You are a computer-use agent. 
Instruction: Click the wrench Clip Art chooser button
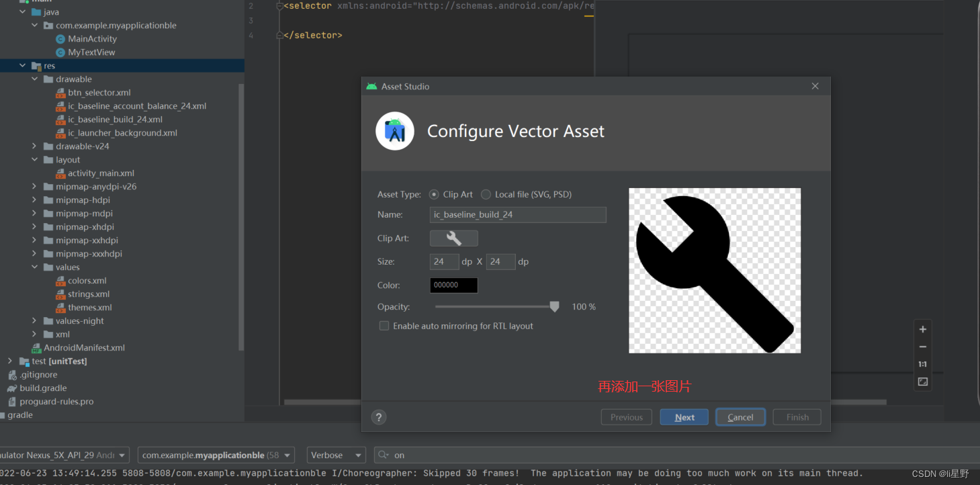(x=454, y=238)
